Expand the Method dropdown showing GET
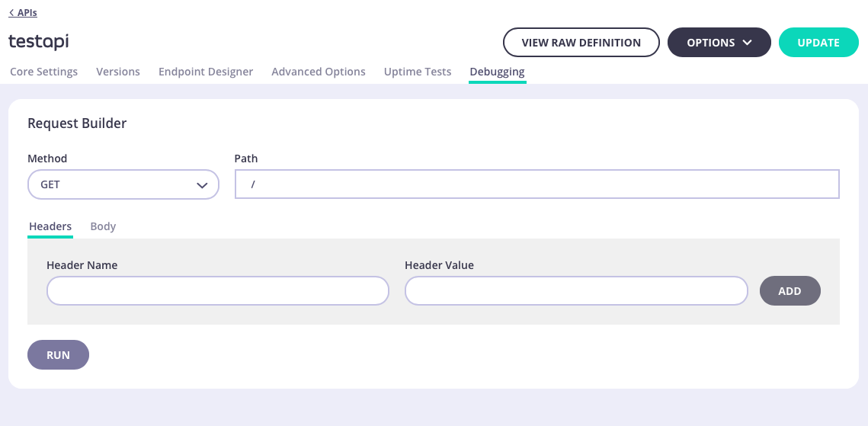The image size is (868, 426). (123, 184)
